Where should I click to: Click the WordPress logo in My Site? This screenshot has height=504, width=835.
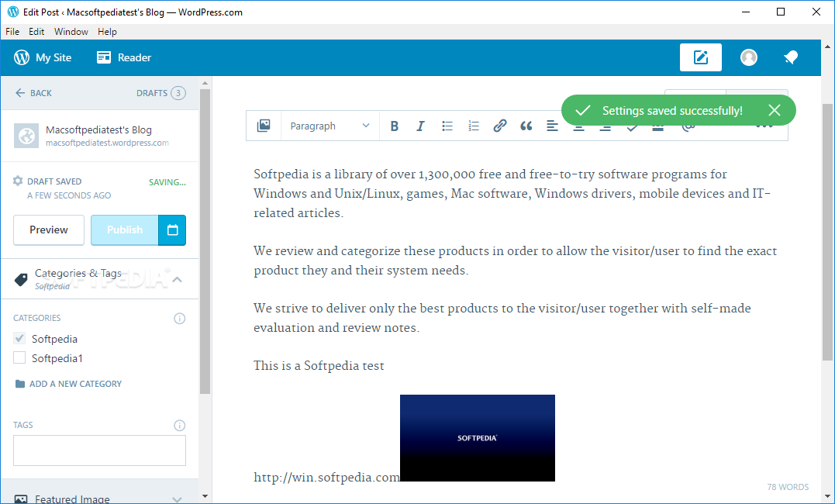coord(22,57)
